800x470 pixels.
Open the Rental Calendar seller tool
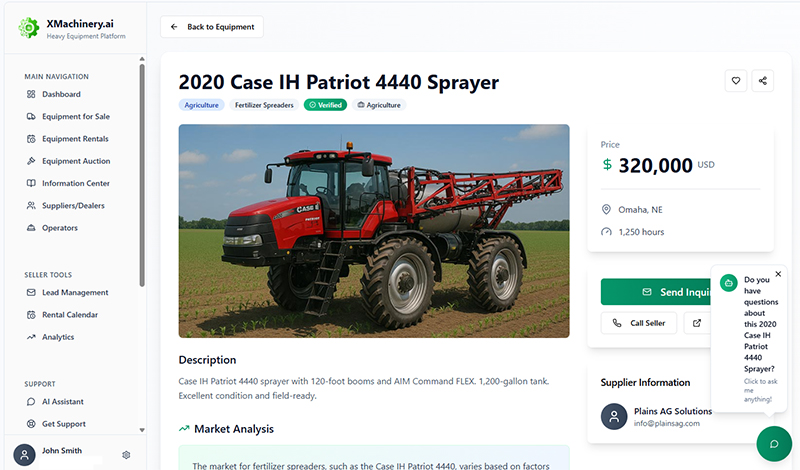[72, 315]
